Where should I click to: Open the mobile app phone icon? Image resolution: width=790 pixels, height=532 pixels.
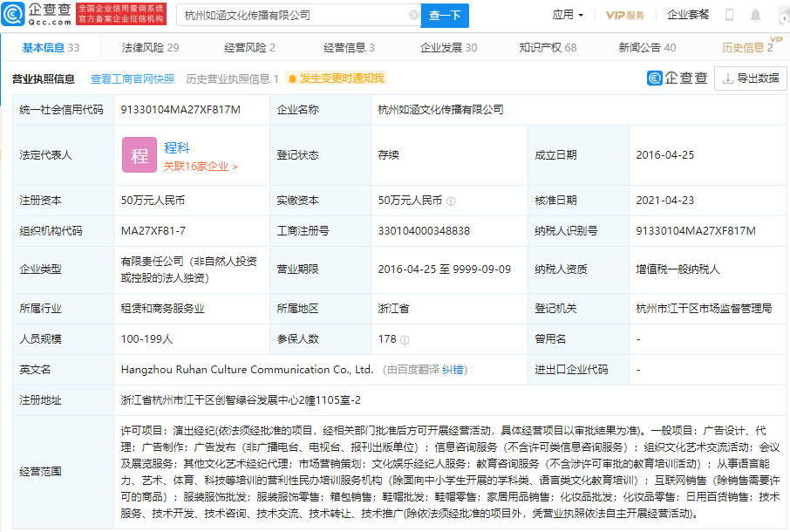[x=729, y=15]
